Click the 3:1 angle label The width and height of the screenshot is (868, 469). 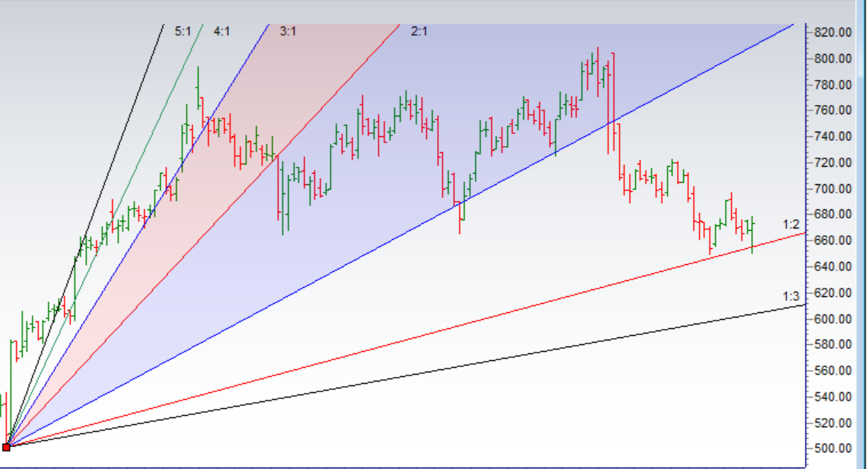288,31
